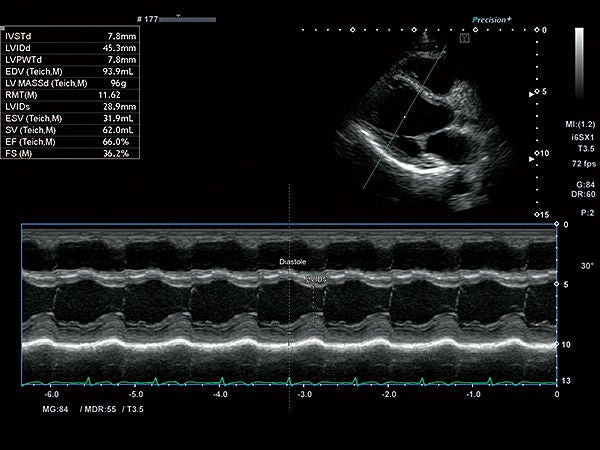Screen dimensions: 600x450
Task: Click the probe orientation marker icon above sector
Action: point(464,38)
